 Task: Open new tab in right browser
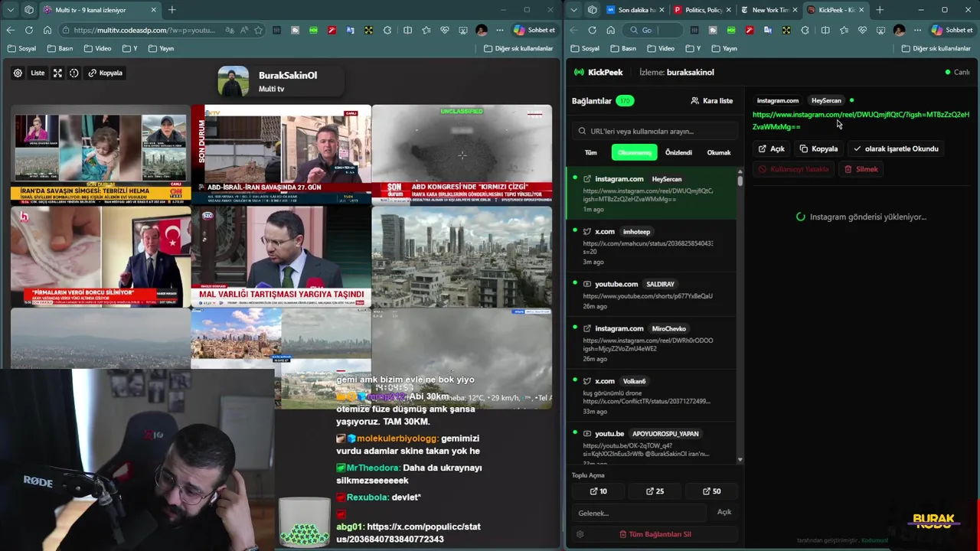coord(880,10)
